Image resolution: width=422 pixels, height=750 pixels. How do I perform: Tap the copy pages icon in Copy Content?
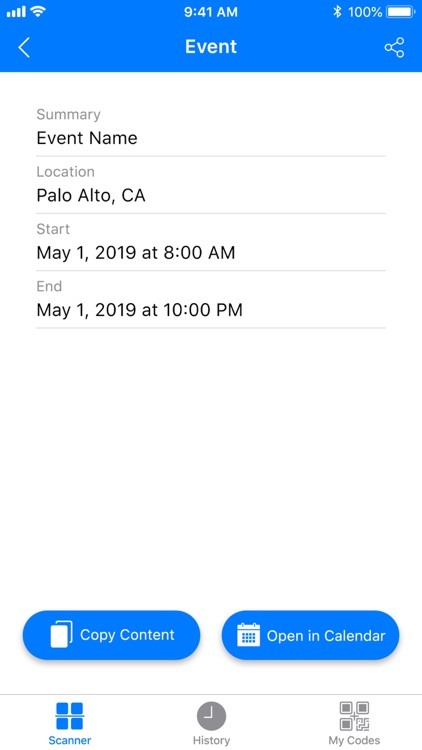click(x=62, y=635)
